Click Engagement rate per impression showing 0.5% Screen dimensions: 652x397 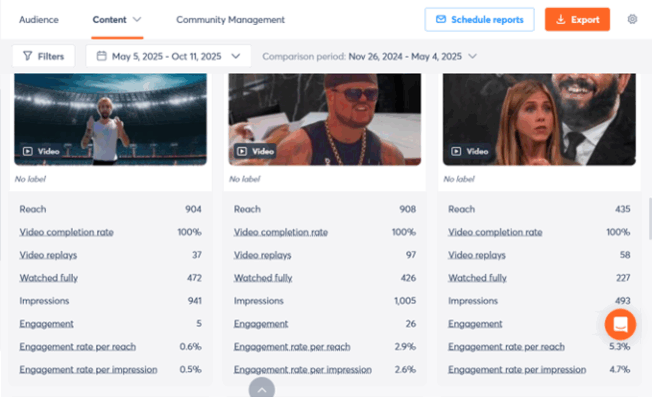click(89, 369)
